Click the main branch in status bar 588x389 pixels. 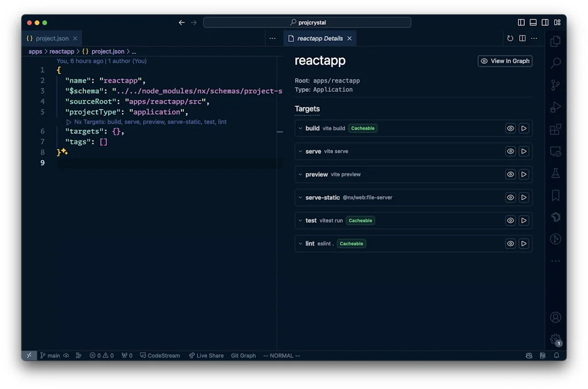pos(50,356)
